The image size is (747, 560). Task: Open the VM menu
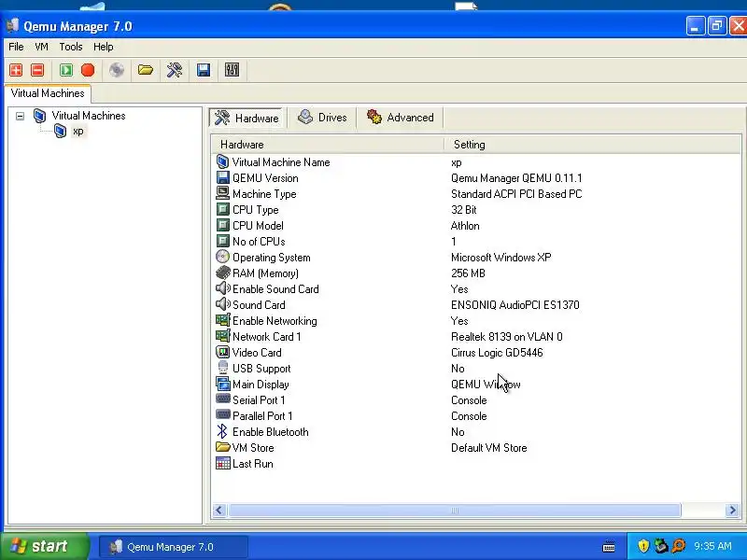[x=41, y=47]
